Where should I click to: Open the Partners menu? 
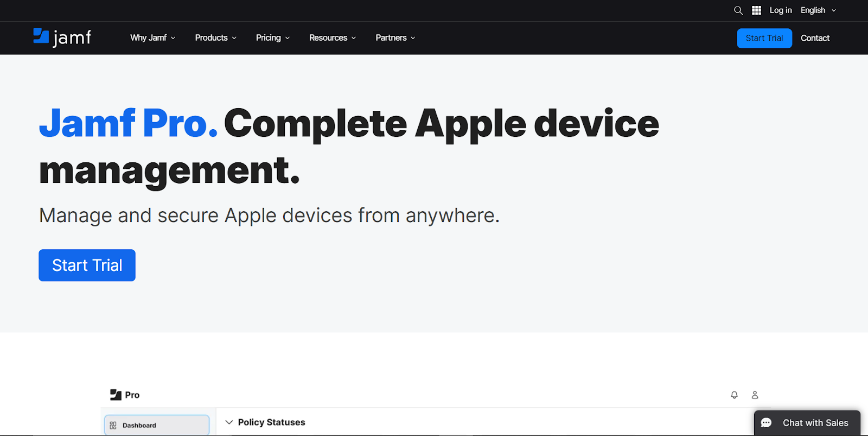(395, 37)
